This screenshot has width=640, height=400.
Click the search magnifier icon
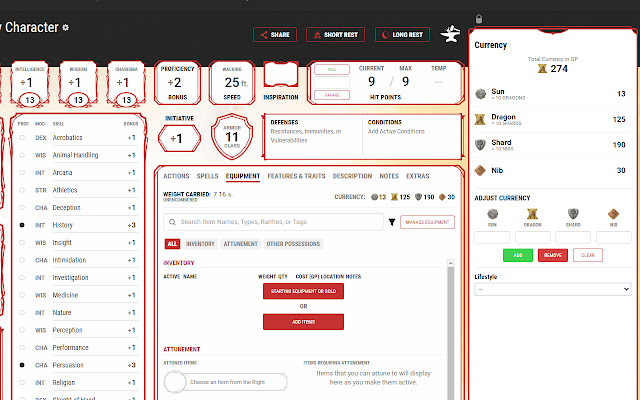pos(172,222)
